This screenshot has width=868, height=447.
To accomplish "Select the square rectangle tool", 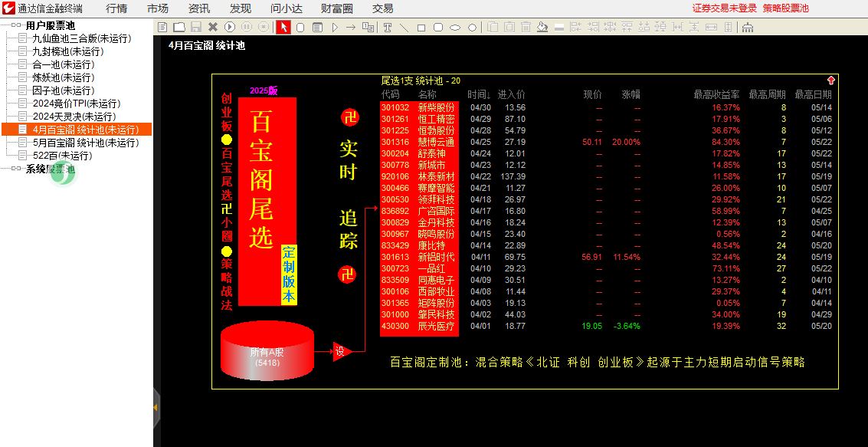I will click(421, 27).
